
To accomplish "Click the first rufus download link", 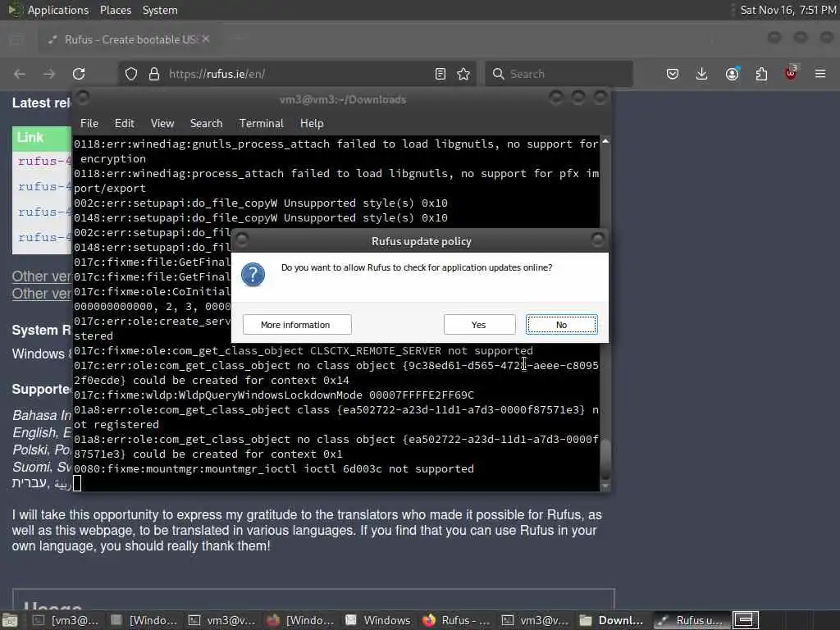I will 44,161.
